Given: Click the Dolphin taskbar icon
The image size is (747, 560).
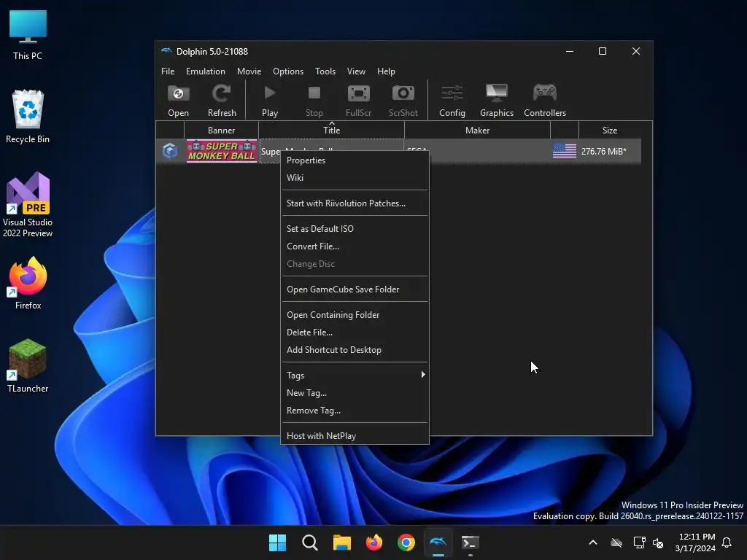Looking at the screenshot, I should tap(438, 542).
